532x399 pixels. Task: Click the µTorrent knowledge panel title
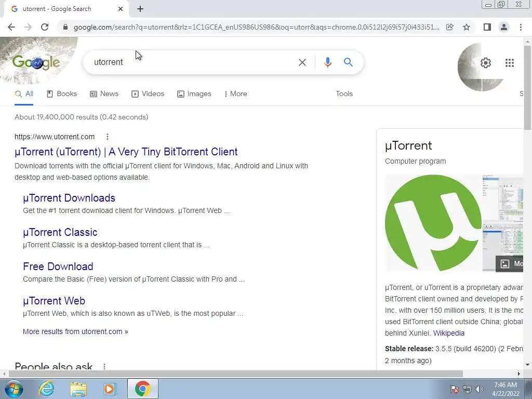(408, 146)
